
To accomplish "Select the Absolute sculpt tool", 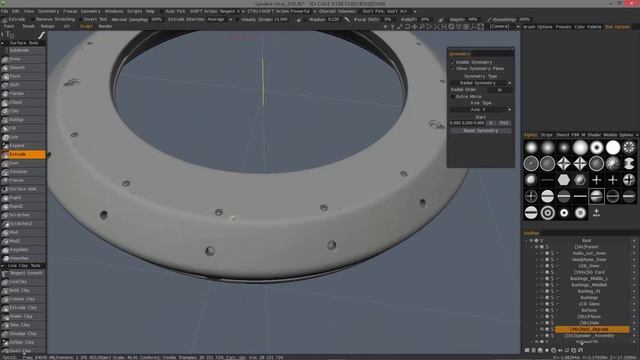I will [x=23, y=172].
